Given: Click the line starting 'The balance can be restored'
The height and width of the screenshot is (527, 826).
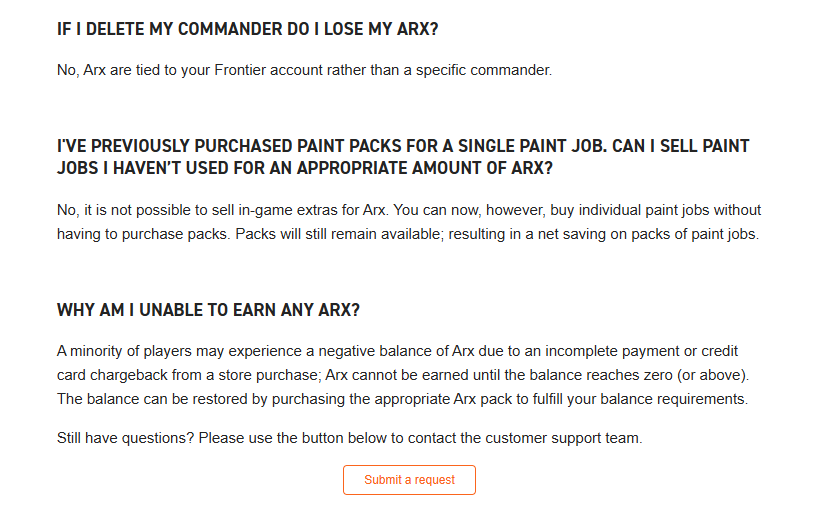Looking at the screenshot, I should [x=402, y=399].
